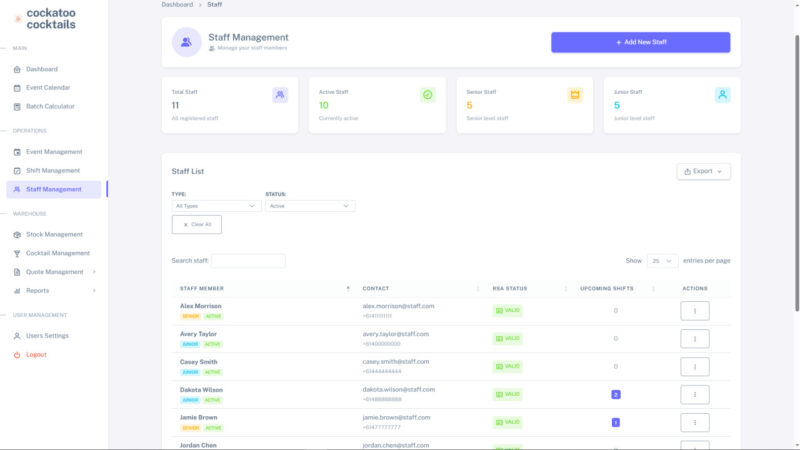
Task: Click the Cocktail Management icon
Action: pyautogui.click(x=17, y=253)
